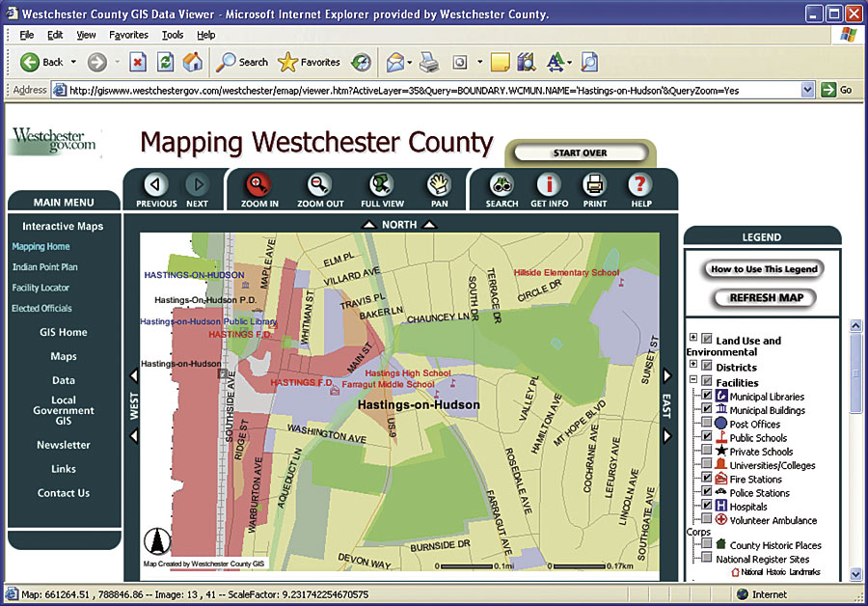The image size is (868, 606).
Task: Click How to Use This Legend
Action: click(x=764, y=269)
